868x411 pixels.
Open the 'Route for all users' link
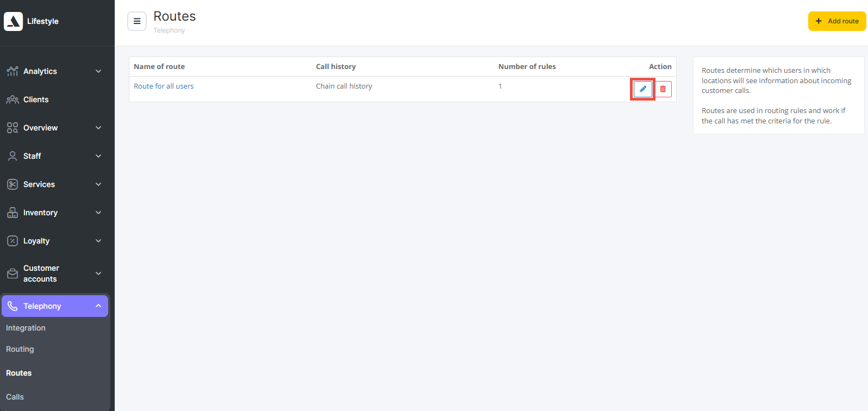(x=164, y=86)
